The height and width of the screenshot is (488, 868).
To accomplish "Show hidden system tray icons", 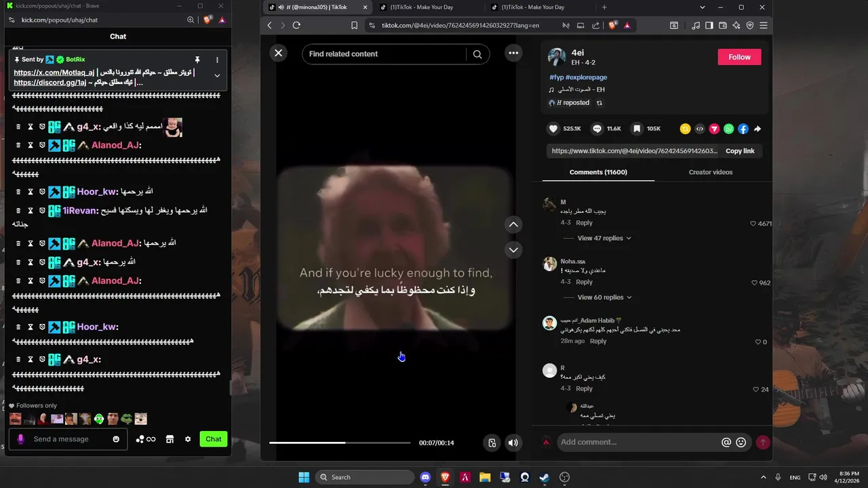I will tap(763, 477).
